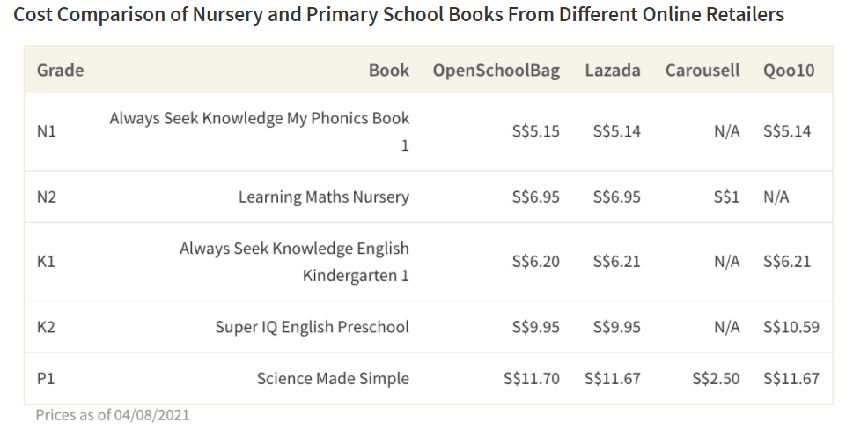Select the P1 grade cell
Viewport: 868px width, 438px height.
click(x=47, y=379)
